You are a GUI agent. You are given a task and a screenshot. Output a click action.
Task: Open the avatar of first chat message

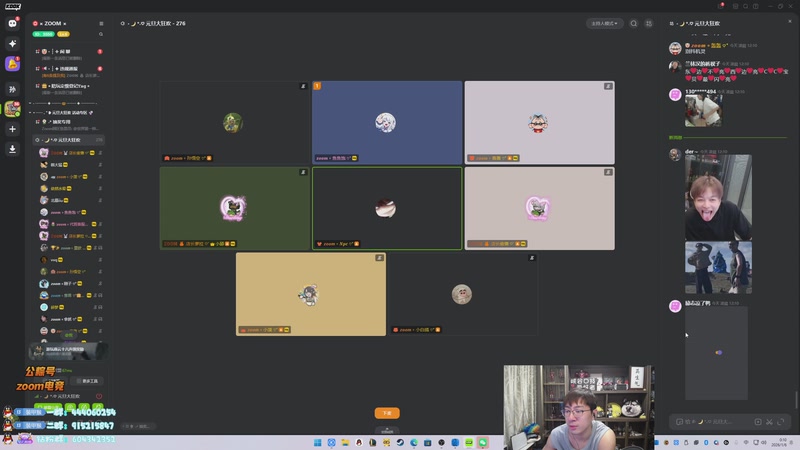tap(675, 48)
